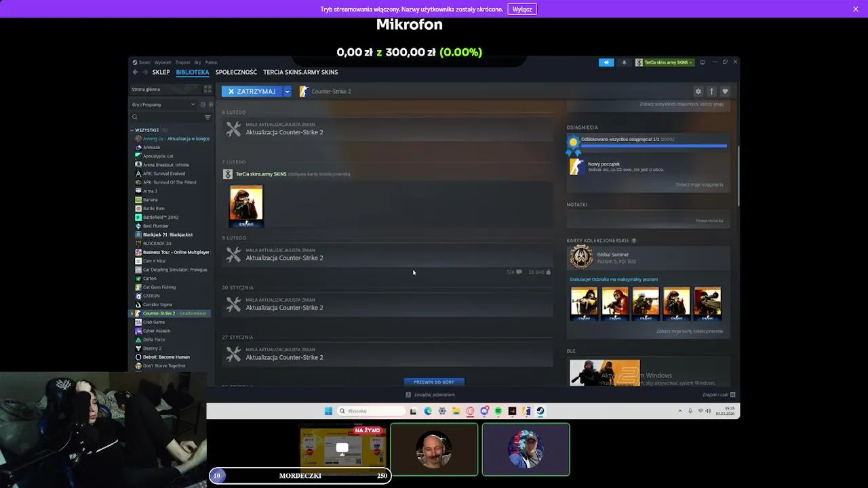Stop the game with the Zatrzymaj button
This screenshot has width=868, height=488.
[x=252, y=91]
